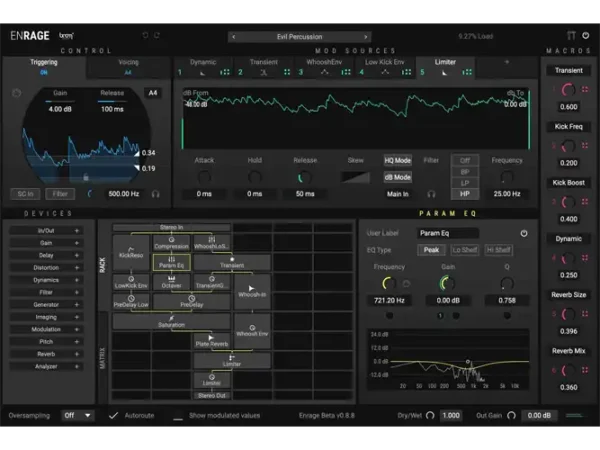Set filter type to LP
Screen dimensions: 600x450
(x=465, y=183)
